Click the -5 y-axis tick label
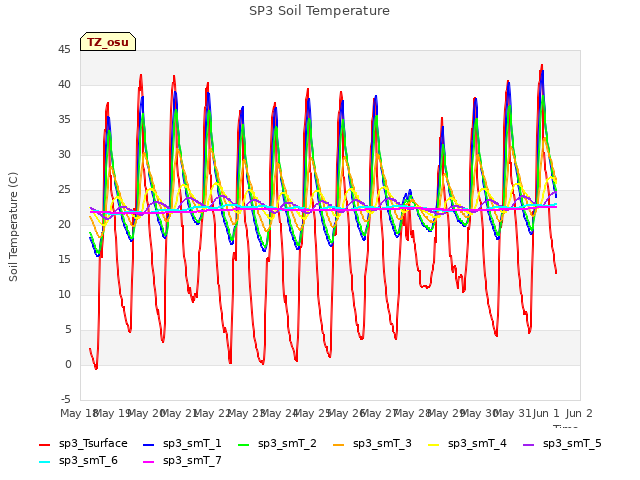The height and width of the screenshot is (480, 640). [x=66, y=400]
